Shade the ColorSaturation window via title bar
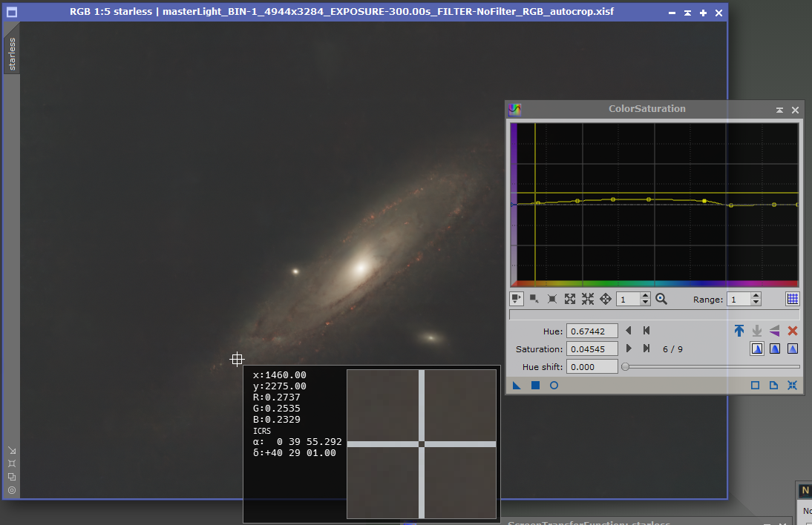 [x=779, y=110]
